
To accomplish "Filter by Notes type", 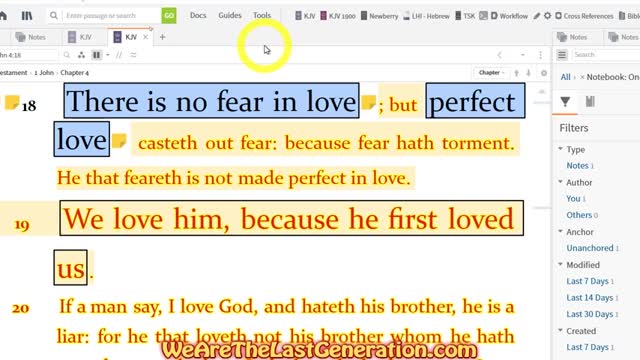I will click(x=577, y=165).
